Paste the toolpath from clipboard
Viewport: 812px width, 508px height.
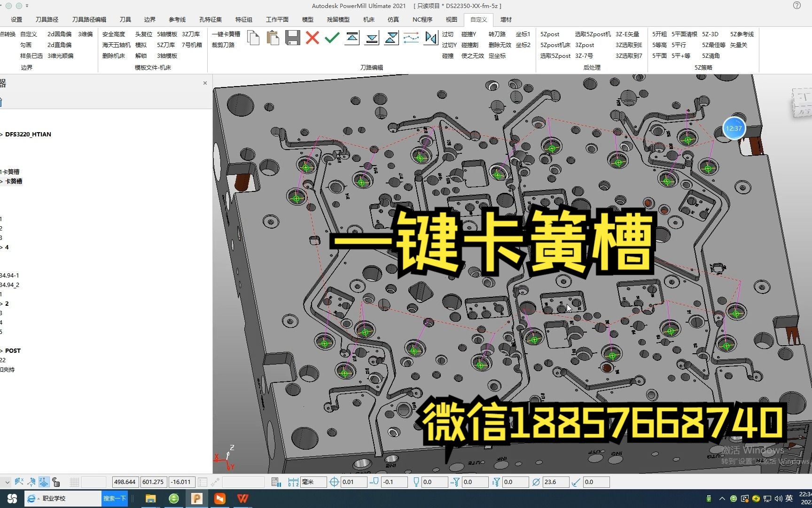[274, 38]
